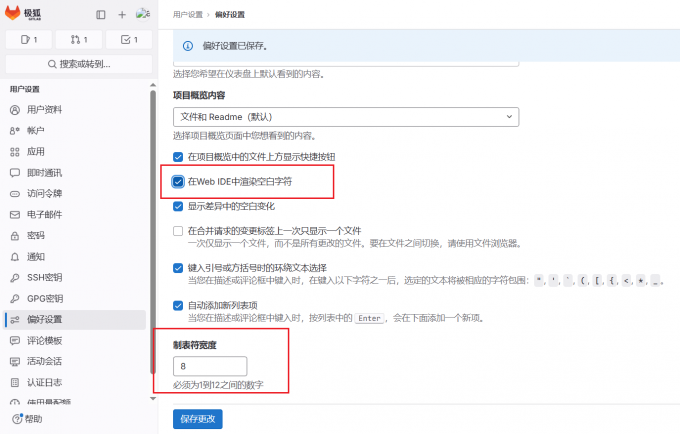Click the 通知 bell icon

pos(15,257)
